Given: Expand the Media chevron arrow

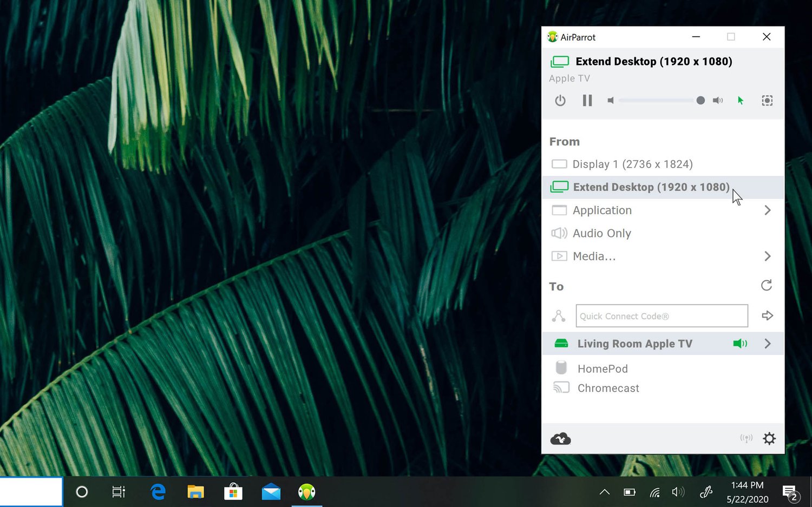Looking at the screenshot, I should (x=767, y=256).
